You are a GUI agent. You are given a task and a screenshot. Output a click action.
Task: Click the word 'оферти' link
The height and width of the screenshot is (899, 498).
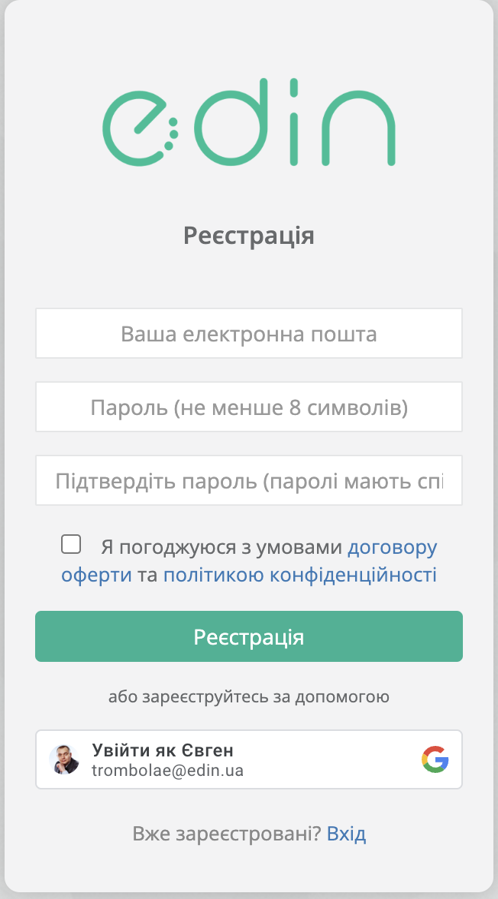tap(96, 574)
